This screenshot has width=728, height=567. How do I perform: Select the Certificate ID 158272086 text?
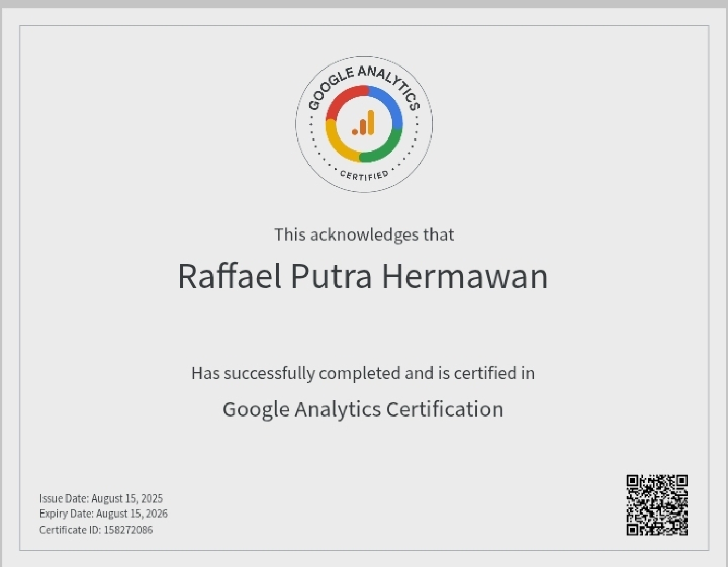pos(96,530)
